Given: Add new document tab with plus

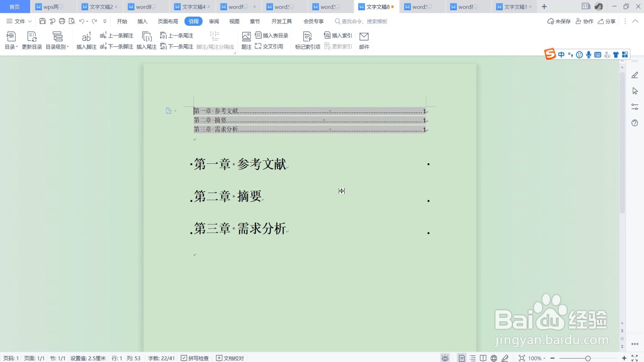Looking at the screenshot, I should [544, 7].
